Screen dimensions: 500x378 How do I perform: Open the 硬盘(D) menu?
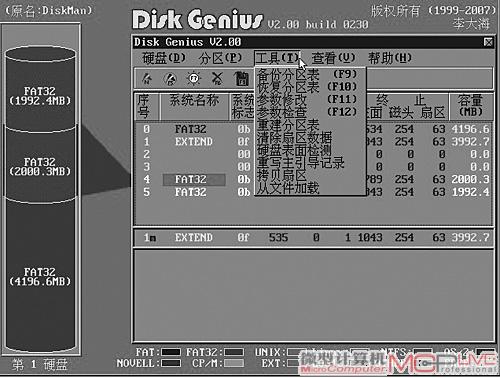[163, 58]
